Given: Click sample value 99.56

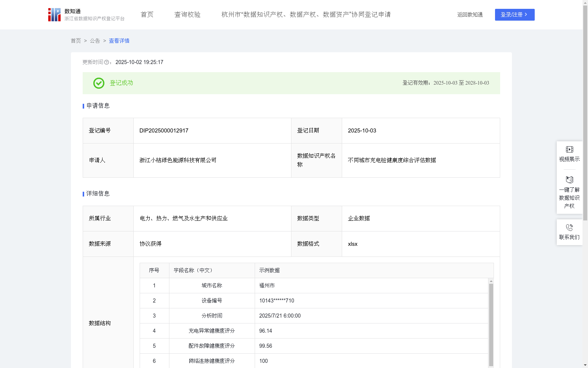Looking at the screenshot, I should [x=266, y=346].
